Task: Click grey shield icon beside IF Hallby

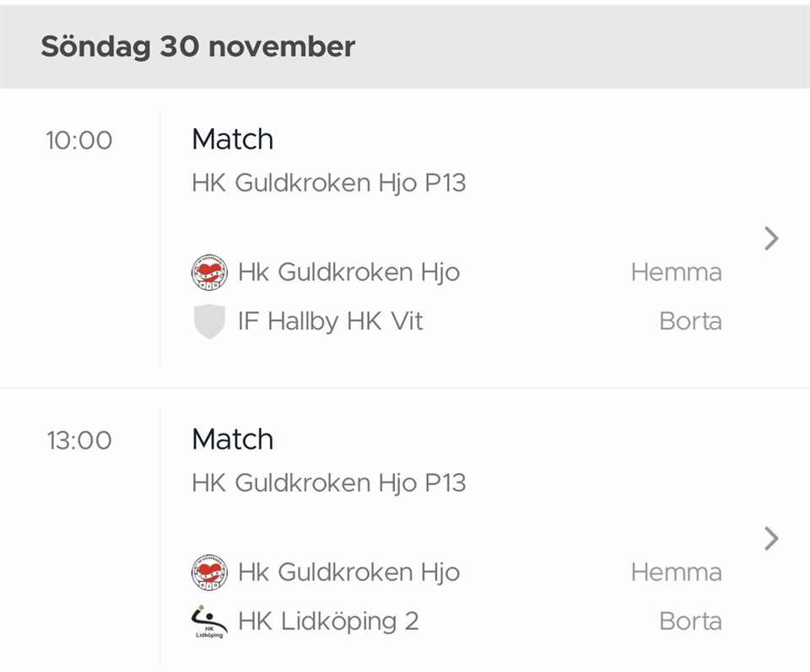Action: pyautogui.click(x=208, y=321)
